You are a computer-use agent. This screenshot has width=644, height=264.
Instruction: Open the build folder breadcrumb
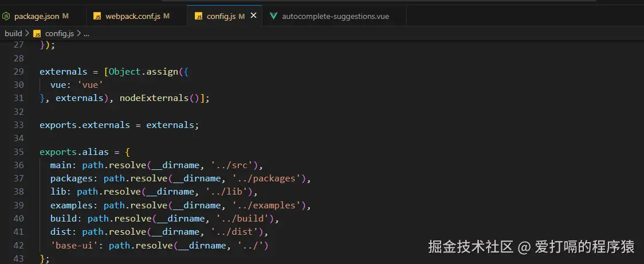[13, 34]
